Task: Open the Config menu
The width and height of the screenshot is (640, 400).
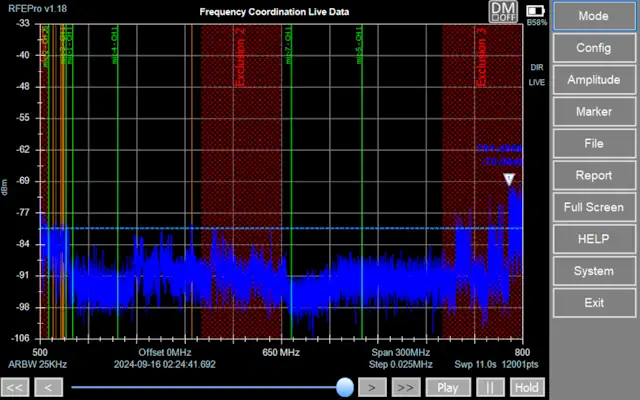Action: click(594, 48)
